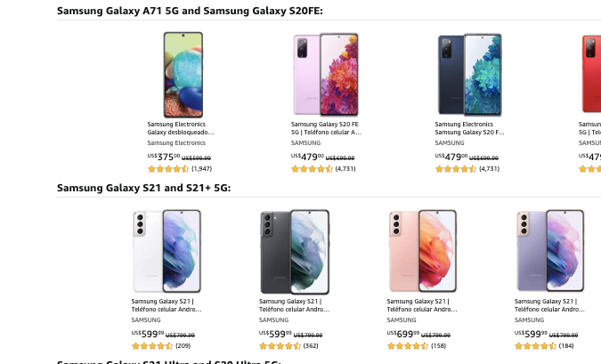Select the star rating beside 362 reviews
The width and height of the screenshot is (601, 364).
coord(280,345)
